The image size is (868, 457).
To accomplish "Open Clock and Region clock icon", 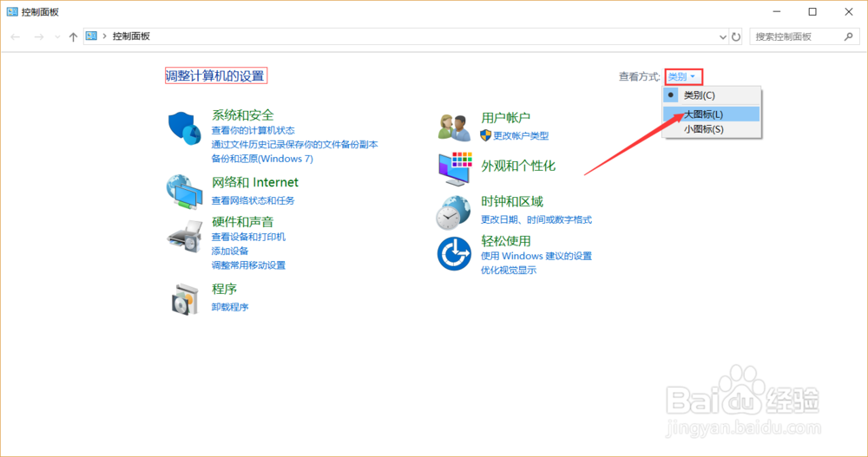I will (x=453, y=213).
